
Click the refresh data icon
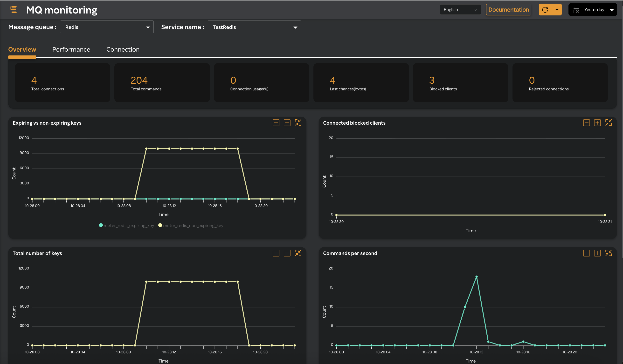[x=545, y=9]
